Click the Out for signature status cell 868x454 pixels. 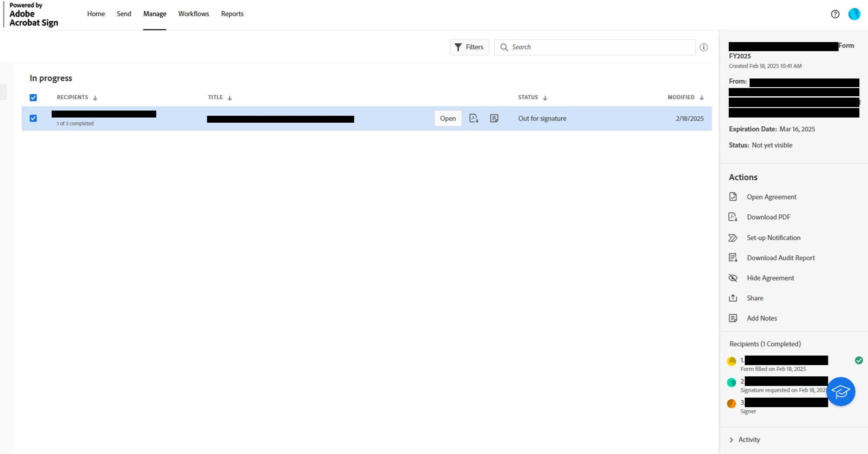click(542, 118)
